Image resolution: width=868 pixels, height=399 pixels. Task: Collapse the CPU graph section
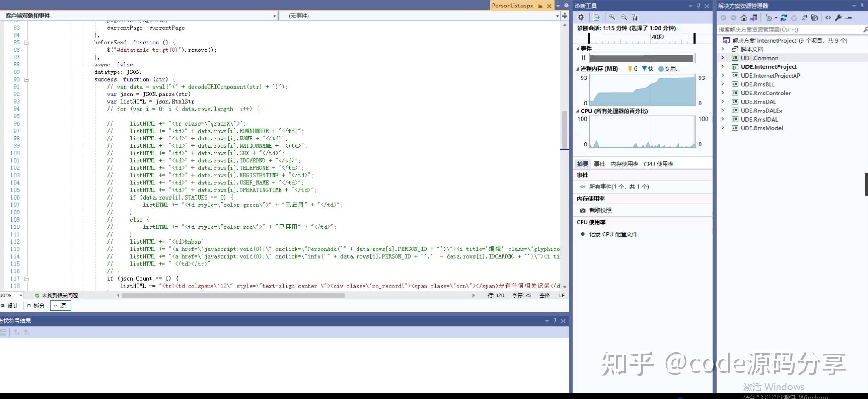click(577, 111)
